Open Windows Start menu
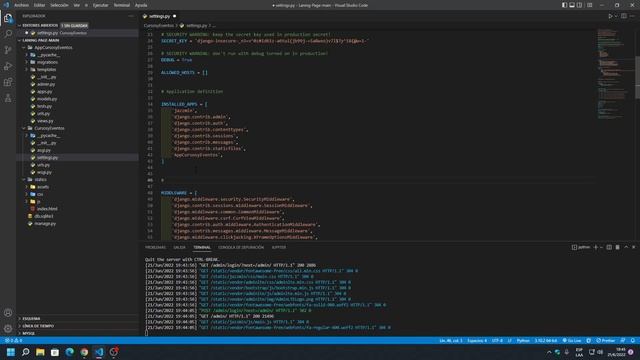 11,352
